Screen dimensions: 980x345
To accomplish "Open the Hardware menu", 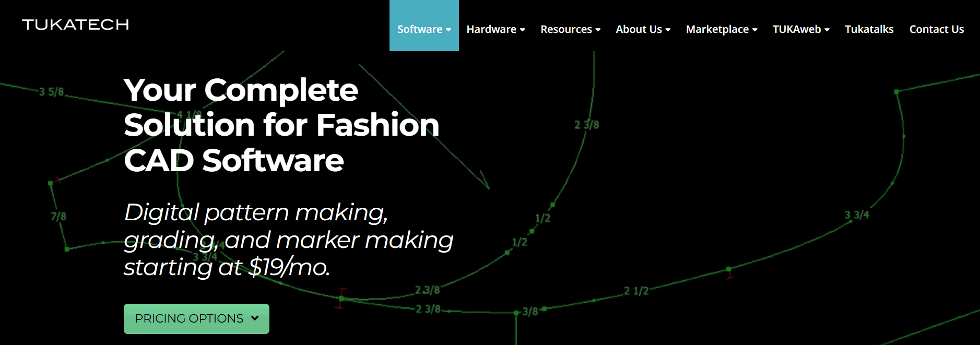I will [495, 29].
